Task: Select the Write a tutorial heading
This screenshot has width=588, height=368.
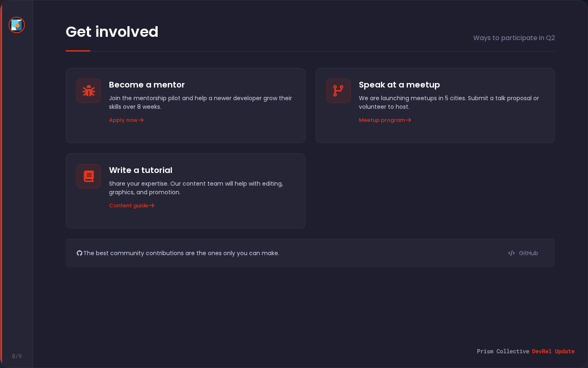Action: tap(140, 170)
